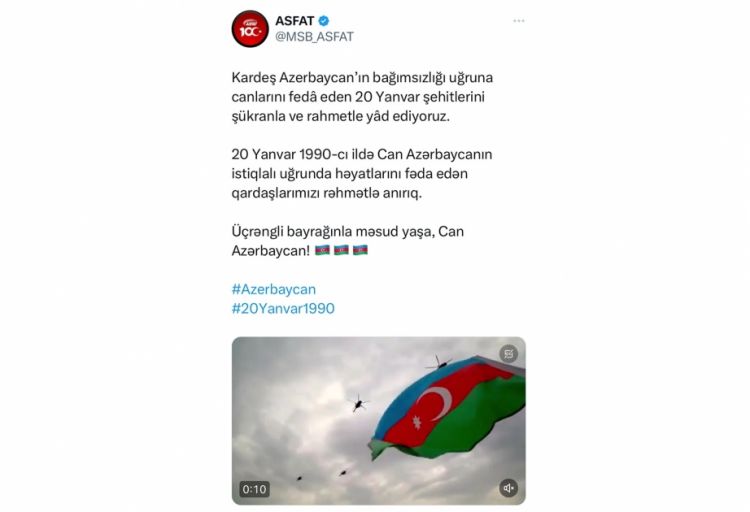Open the three-dot more options menu
The width and height of the screenshot is (750, 512).
(x=518, y=21)
